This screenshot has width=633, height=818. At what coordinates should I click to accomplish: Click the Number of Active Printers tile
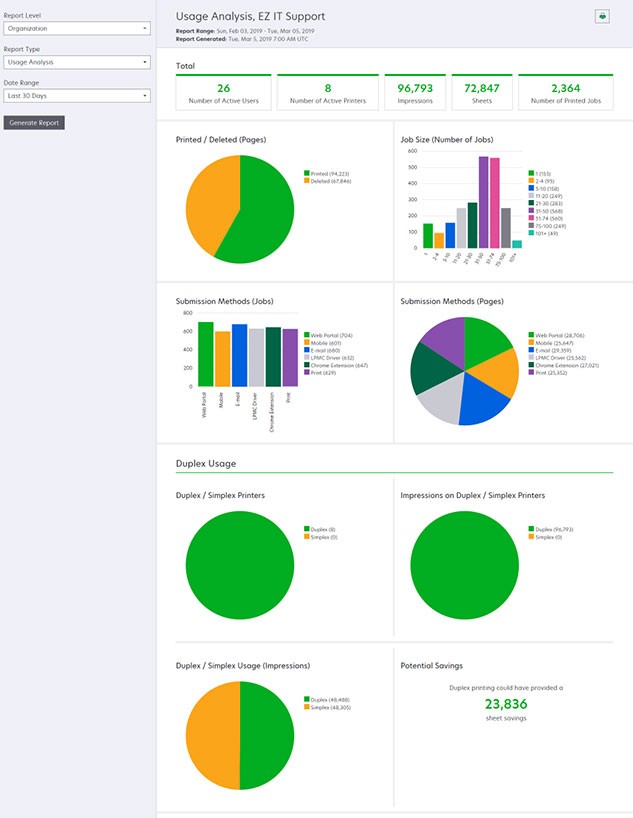pos(328,91)
